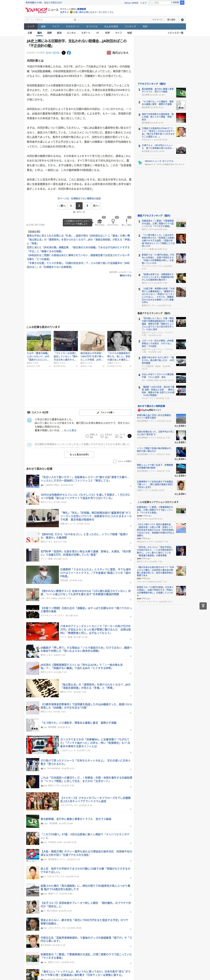210x980 pixels.
Task: Select the みんなの意見 navigation tab
Action: click(x=111, y=27)
